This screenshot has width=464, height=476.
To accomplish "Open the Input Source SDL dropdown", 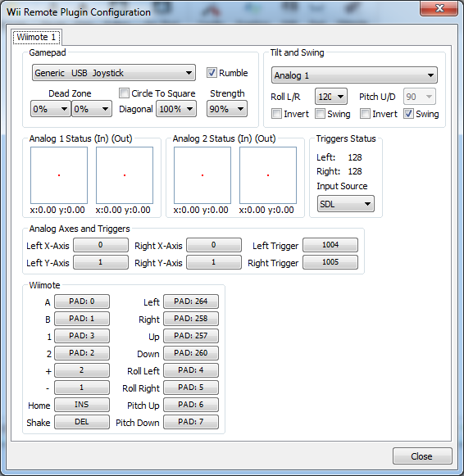I will click(x=346, y=204).
